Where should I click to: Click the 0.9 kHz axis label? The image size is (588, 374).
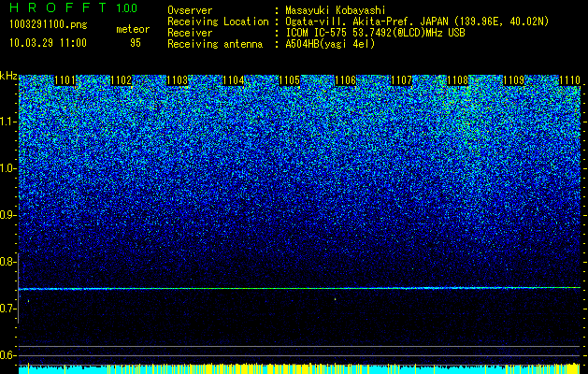(x=7, y=215)
